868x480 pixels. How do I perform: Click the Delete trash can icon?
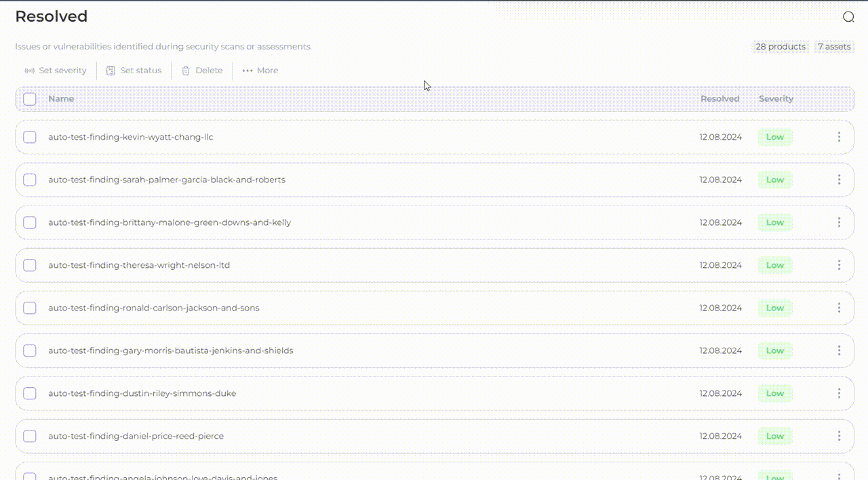click(x=186, y=71)
